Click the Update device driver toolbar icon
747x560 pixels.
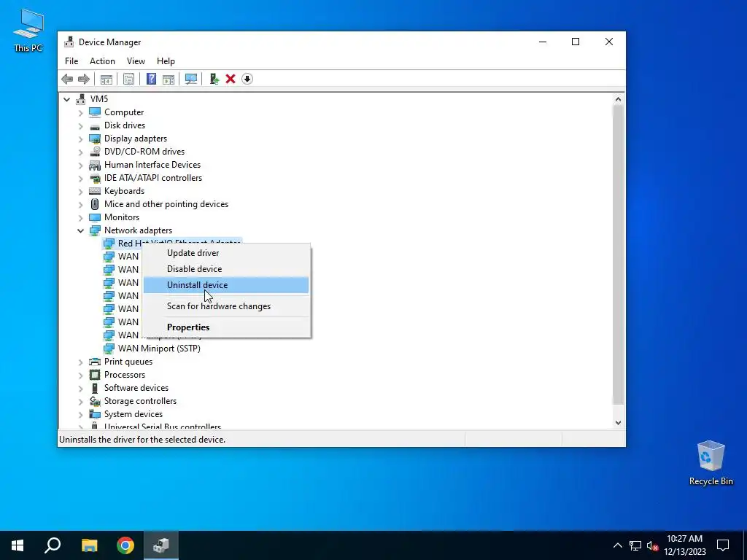[214, 79]
